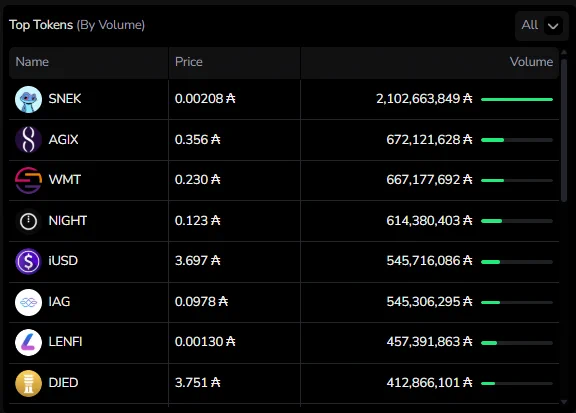Viewport: 576px width, 413px height.
Task: Select volume 2,102,663,849 ₳
Action: pos(424,98)
